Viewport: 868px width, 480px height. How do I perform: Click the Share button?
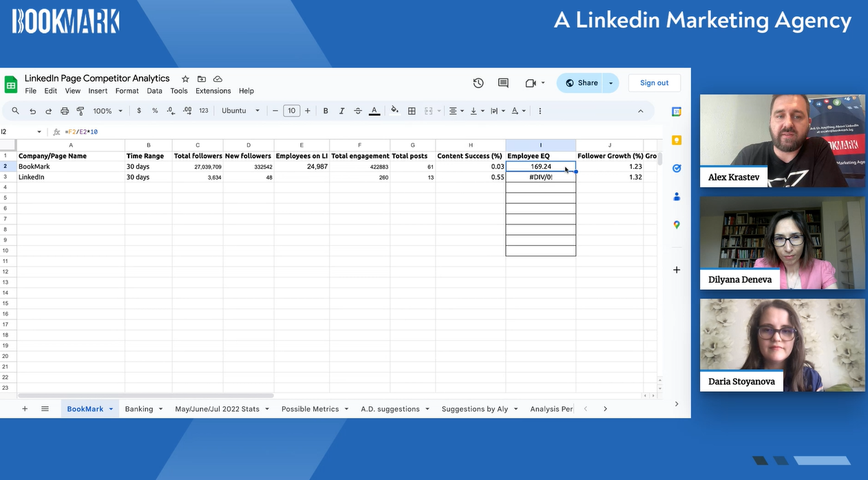point(580,83)
